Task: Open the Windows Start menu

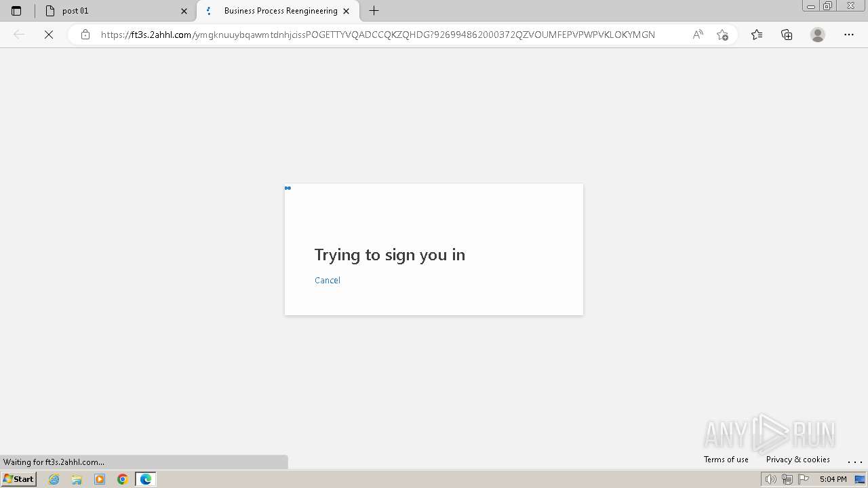Action: point(18,479)
